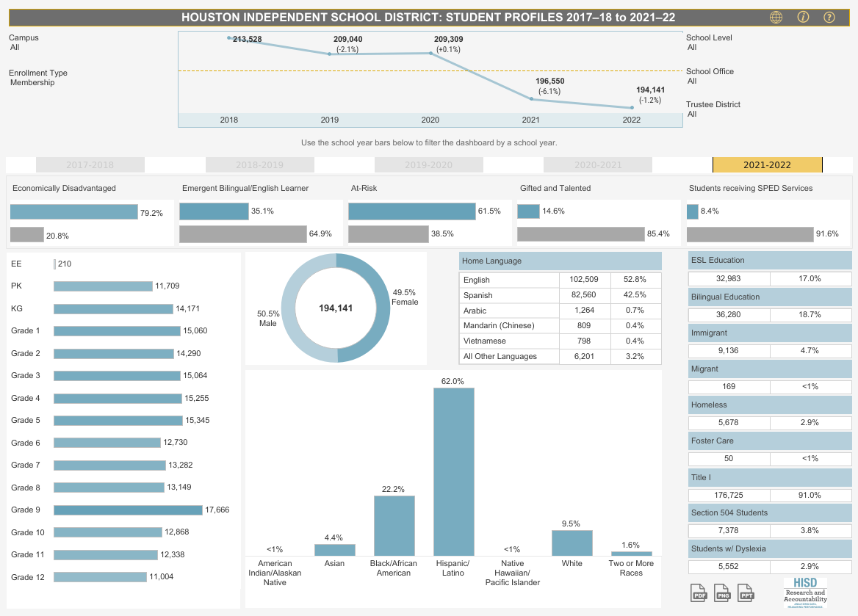Click the Immigrant count 9,136
The image size is (858, 616).
728,351
